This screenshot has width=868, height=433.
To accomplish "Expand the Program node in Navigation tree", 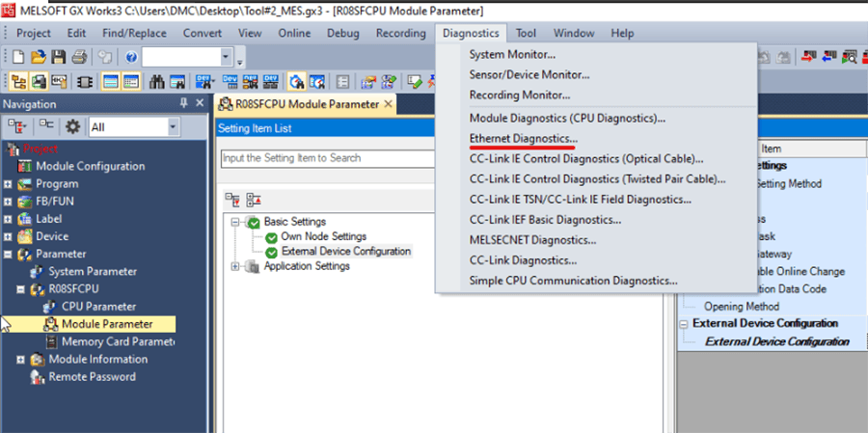I will point(8,184).
